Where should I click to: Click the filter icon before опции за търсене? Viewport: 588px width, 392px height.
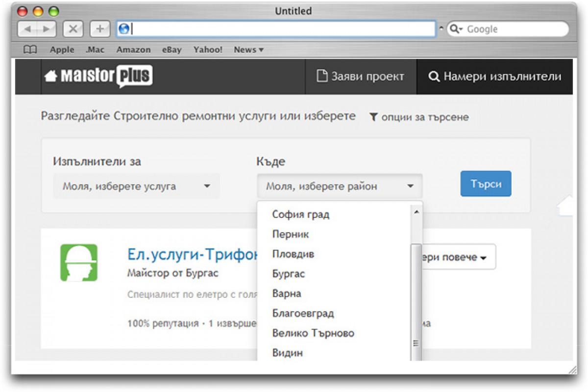(x=374, y=117)
